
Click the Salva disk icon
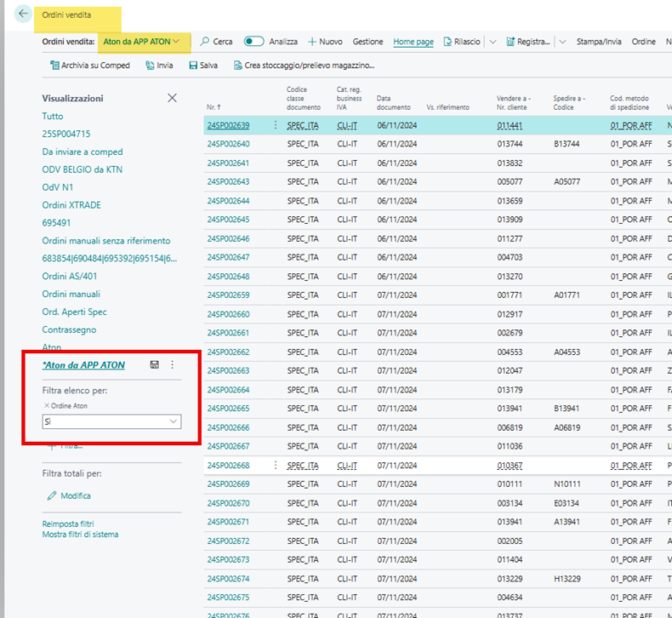pos(193,66)
